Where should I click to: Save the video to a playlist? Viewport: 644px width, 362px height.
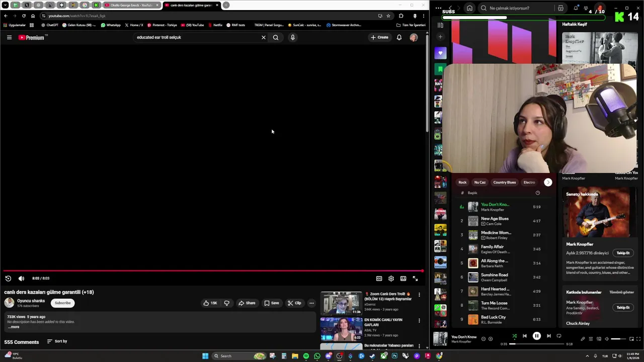pos(272,303)
